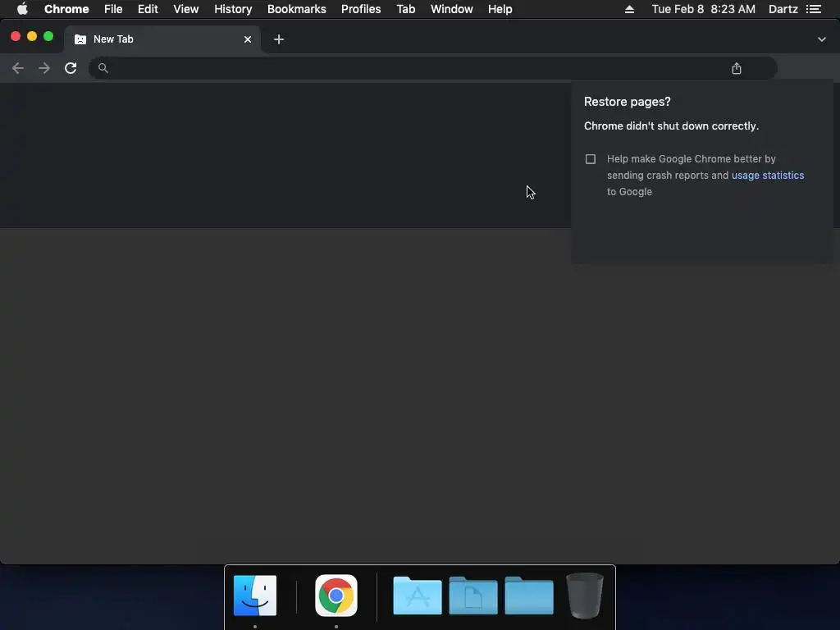Open the Apple menu
The height and width of the screenshot is (630, 840).
(22, 9)
